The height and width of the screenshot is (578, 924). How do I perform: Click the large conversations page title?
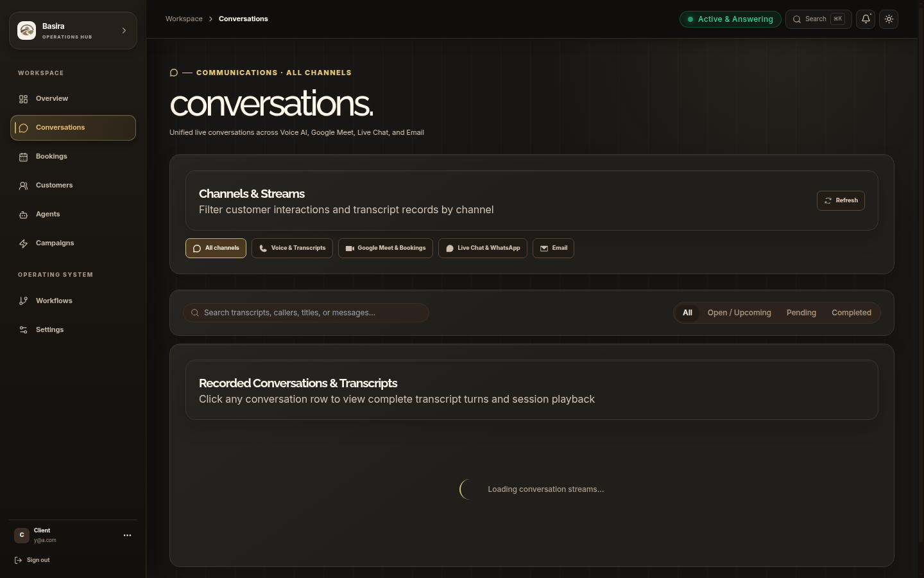[271, 104]
